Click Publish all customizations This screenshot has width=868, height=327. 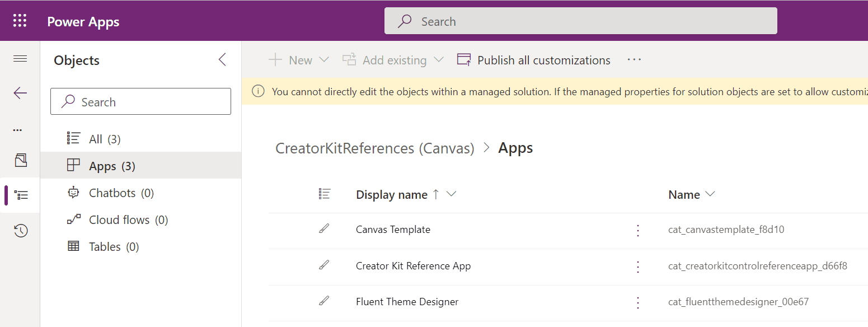click(x=534, y=60)
